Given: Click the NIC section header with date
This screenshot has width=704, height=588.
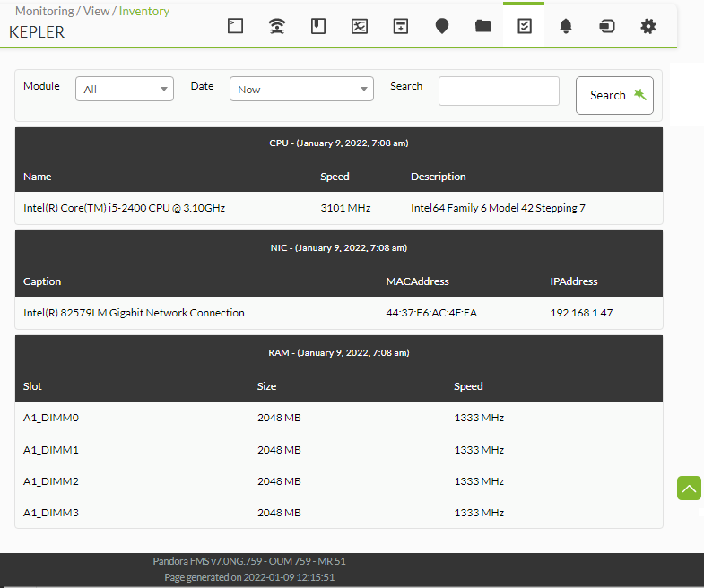Looking at the screenshot, I should [x=339, y=248].
